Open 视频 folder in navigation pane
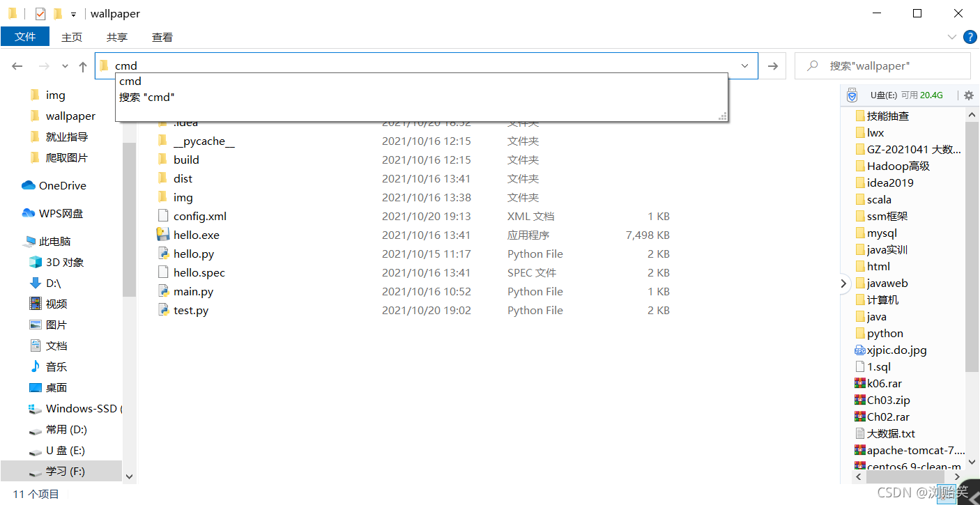This screenshot has width=980, height=505. 56,304
